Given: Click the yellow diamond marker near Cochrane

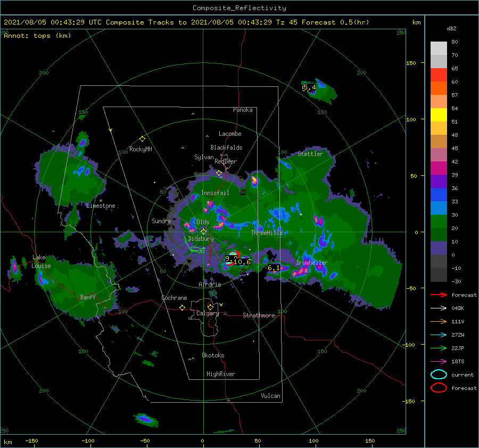Looking at the screenshot, I should pyautogui.click(x=183, y=307).
